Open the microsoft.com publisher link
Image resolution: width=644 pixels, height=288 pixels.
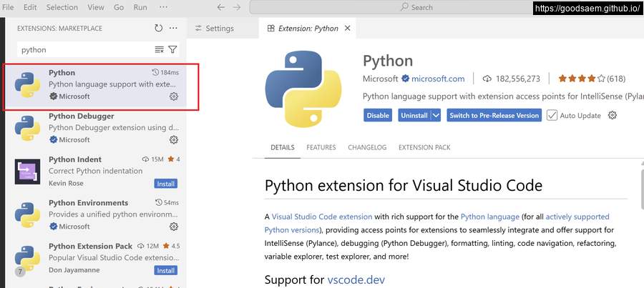pyautogui.click(x=437, y=79)
